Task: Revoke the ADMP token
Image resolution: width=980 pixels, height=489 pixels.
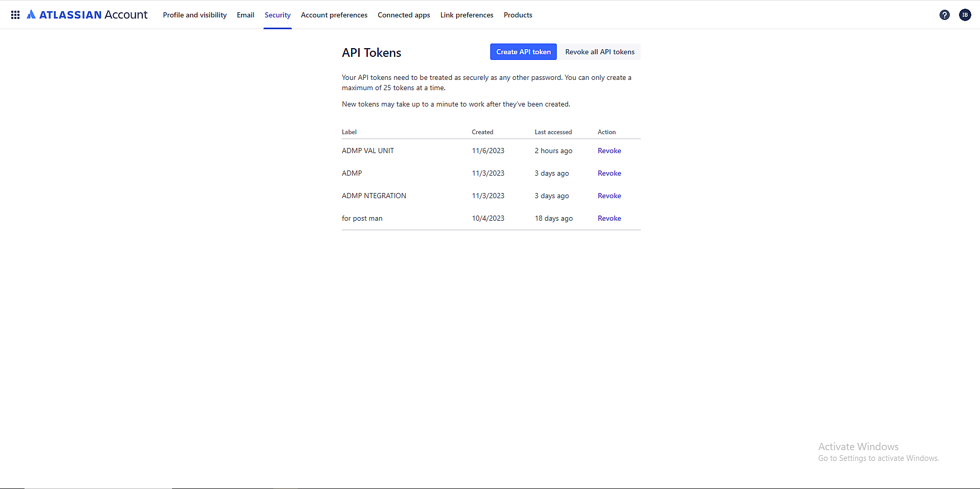Action: tap(609, 173)
